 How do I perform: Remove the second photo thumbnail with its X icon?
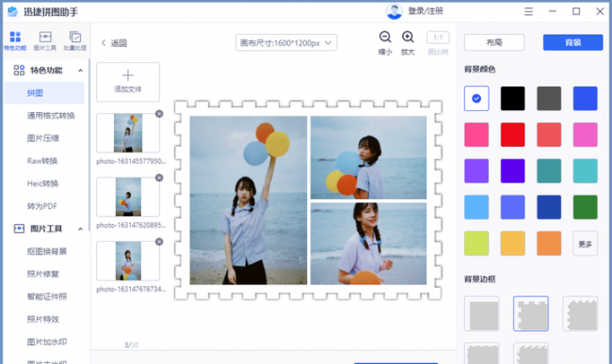tap(159, 178)
